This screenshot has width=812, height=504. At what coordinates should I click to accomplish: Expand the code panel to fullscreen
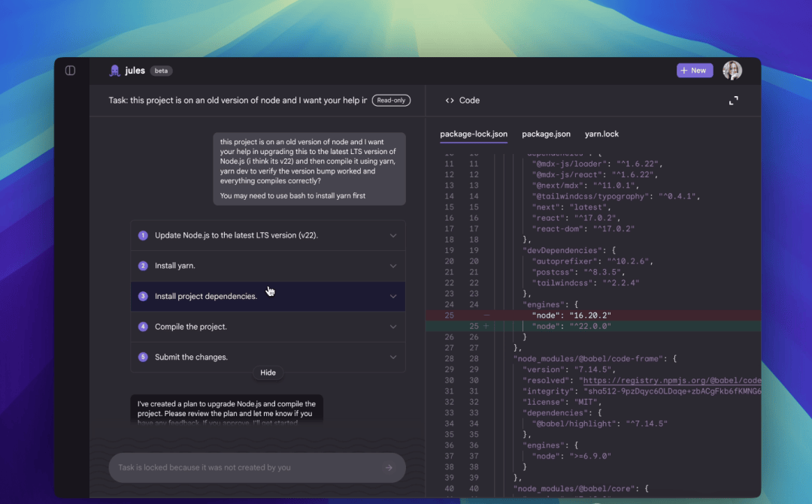coord(733,101)
